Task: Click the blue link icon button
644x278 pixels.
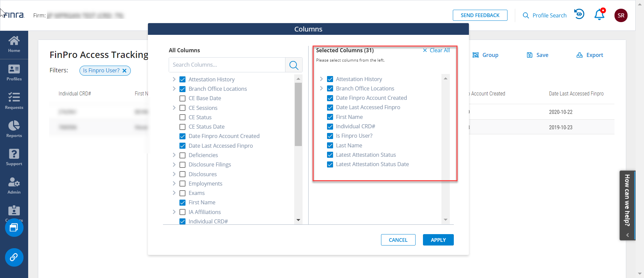Action: (x=14, y=257)
